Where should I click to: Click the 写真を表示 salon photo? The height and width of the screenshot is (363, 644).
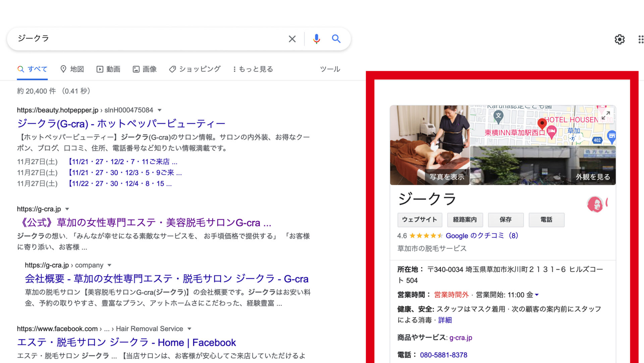point(430,145)
